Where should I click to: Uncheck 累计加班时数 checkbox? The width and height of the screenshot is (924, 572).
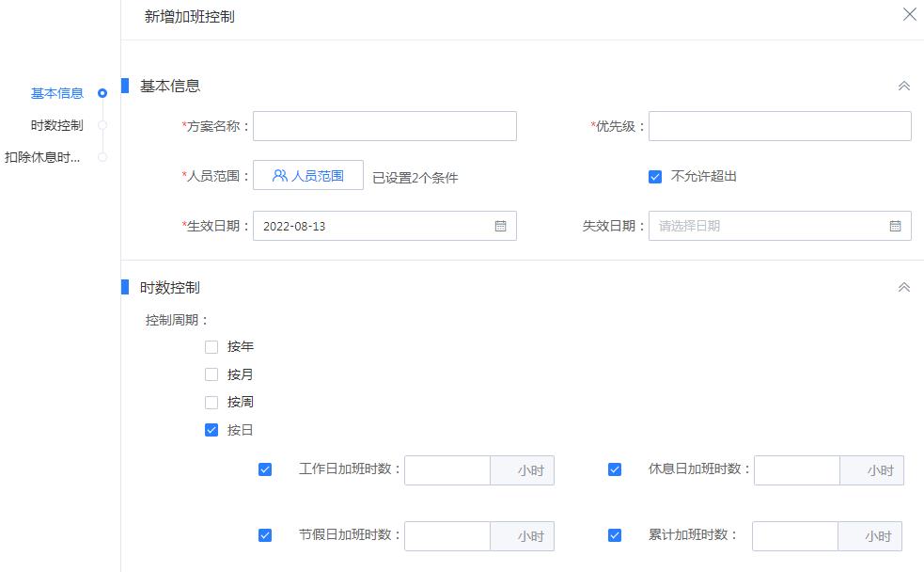(615, 535)
